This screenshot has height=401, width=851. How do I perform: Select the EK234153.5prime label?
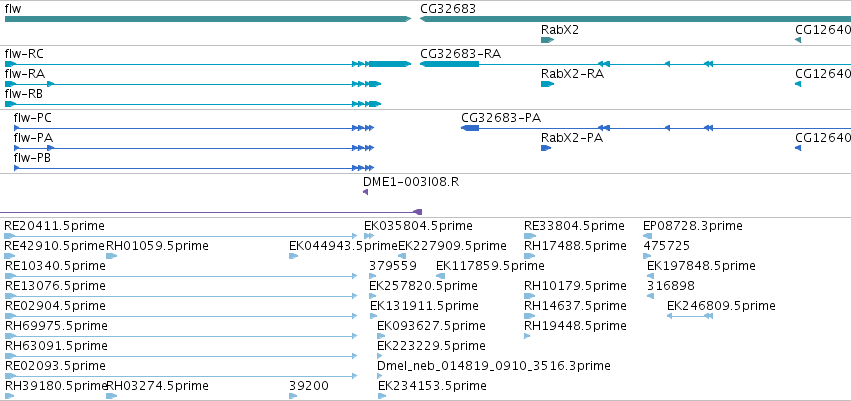point(432,386)
